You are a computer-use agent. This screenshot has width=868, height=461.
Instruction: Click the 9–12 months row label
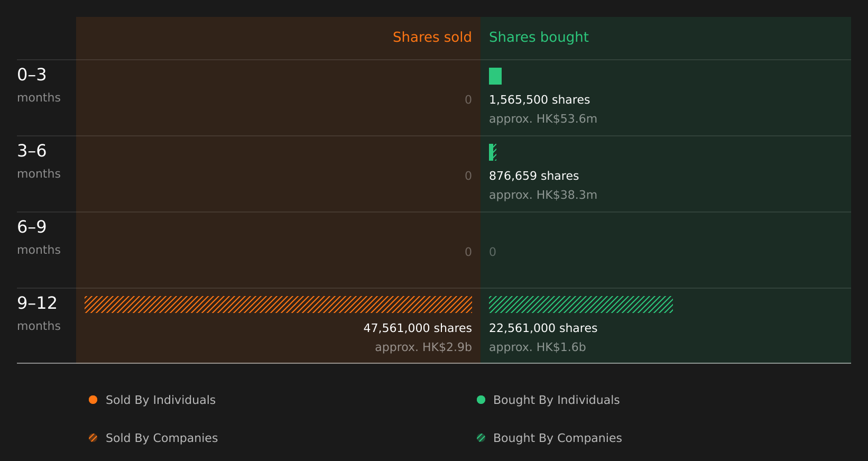[39, 313]
